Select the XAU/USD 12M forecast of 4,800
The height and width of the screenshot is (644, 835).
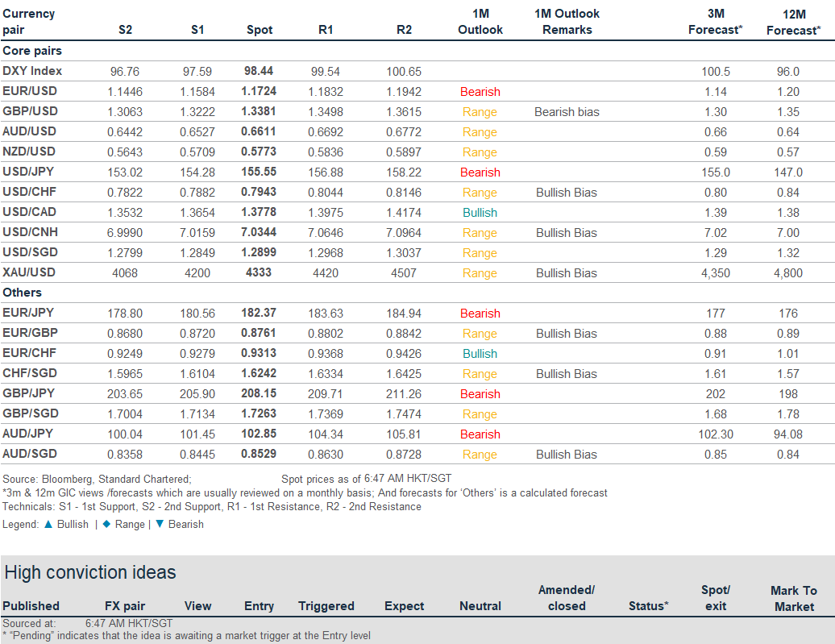(x=787, y=273)
